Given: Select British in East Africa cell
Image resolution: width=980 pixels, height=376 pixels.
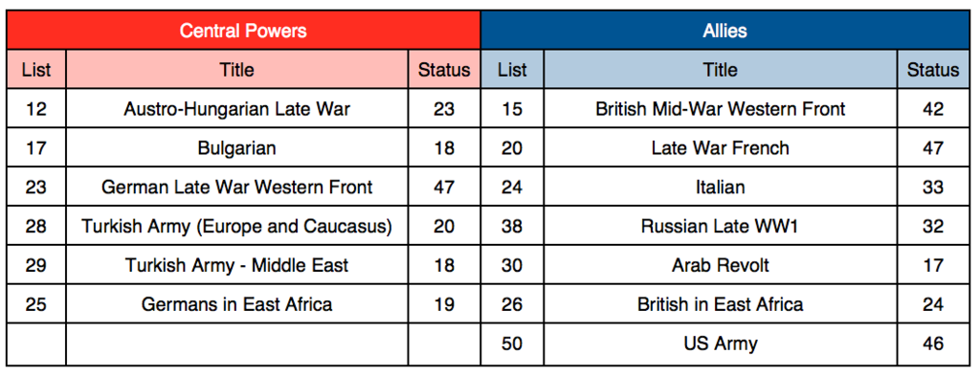Looking at the screenshot, I should (x=721, y=303).
